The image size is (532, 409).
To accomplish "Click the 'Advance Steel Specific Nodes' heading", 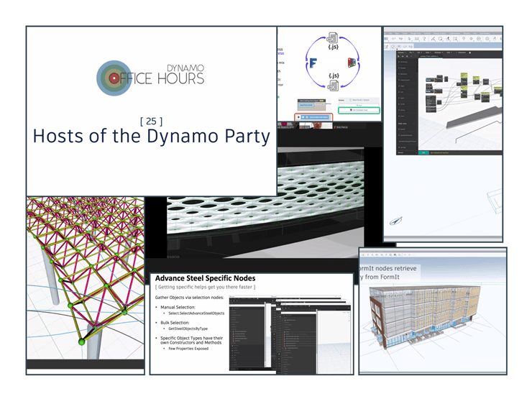I will pyautogui.click(x=205, y=278).
